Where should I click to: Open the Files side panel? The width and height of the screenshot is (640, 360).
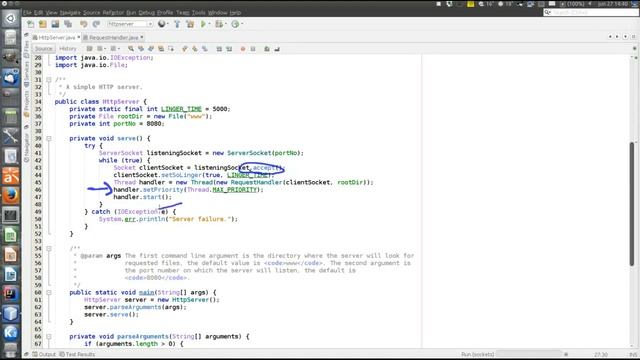[27, 48]
